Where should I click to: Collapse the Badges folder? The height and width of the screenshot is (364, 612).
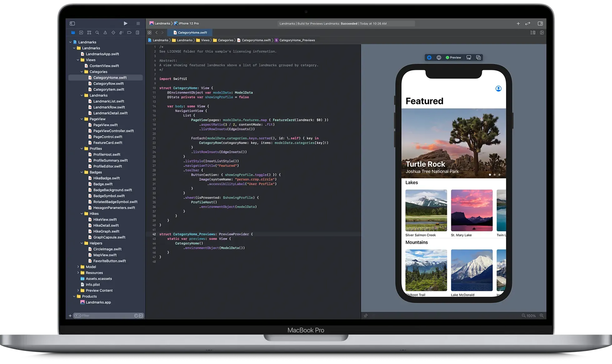coord(82,172)
